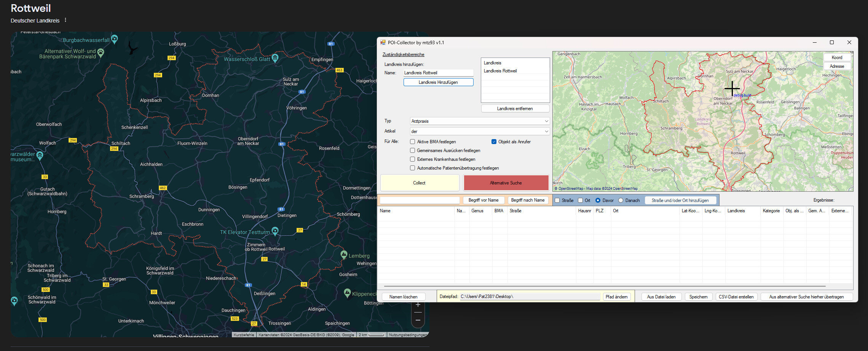Click the yellow Collect button
The height and width of the screenshot is (351, 868).
click(x=420, y=183)
